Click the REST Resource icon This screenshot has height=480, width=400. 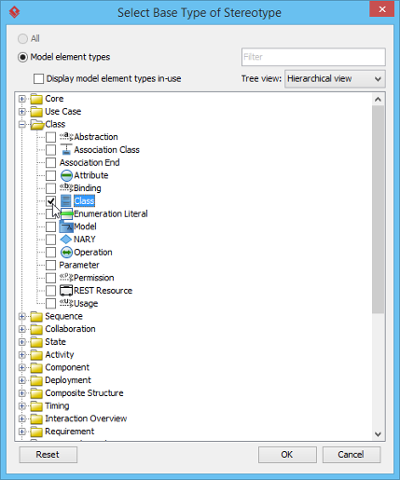point(66,290)
